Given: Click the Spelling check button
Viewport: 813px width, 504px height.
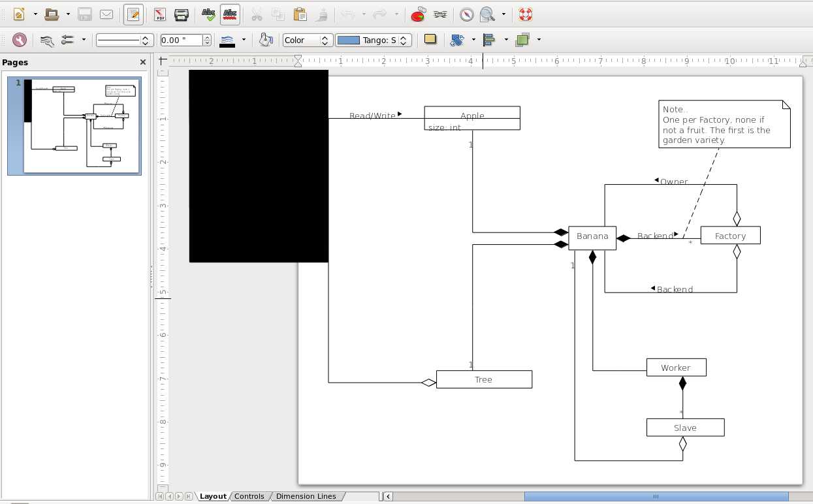Looking at the screenshot, I should 208,14.
